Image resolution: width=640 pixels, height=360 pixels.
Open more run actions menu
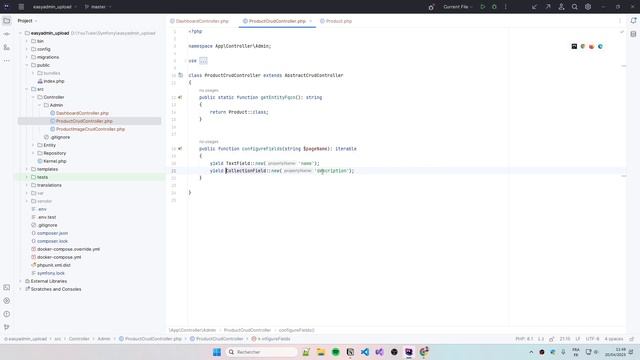pyautogui.click(x=505, y=7)
